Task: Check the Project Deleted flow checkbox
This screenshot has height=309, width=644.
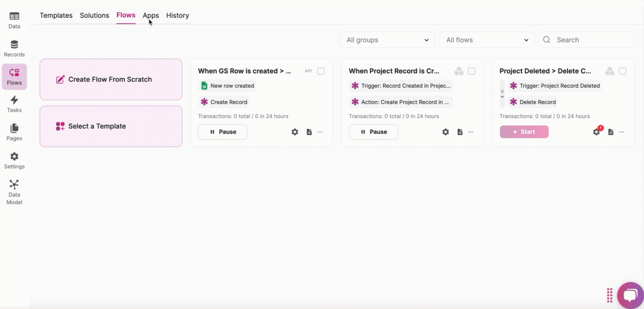Action: (x=622, y=71)
